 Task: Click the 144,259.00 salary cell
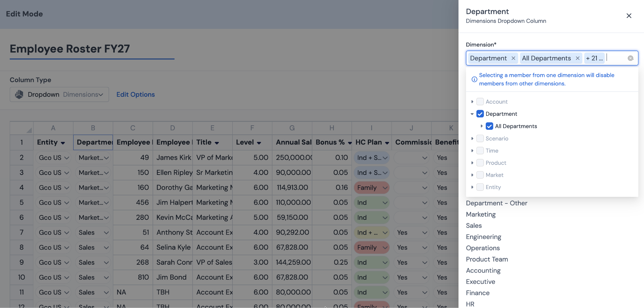[x=292, y=262]
